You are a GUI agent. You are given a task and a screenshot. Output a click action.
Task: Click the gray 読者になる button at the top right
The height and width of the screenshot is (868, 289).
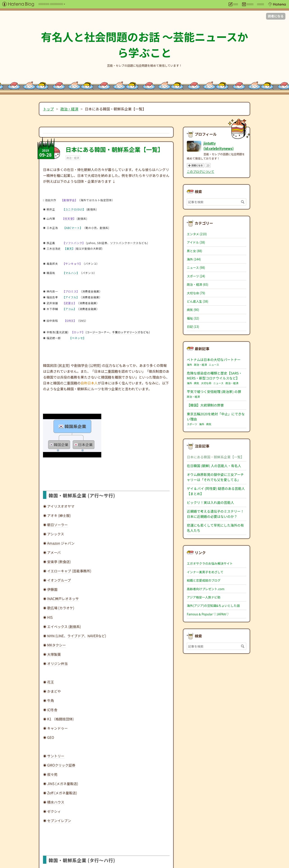click(x=275, y=16)
